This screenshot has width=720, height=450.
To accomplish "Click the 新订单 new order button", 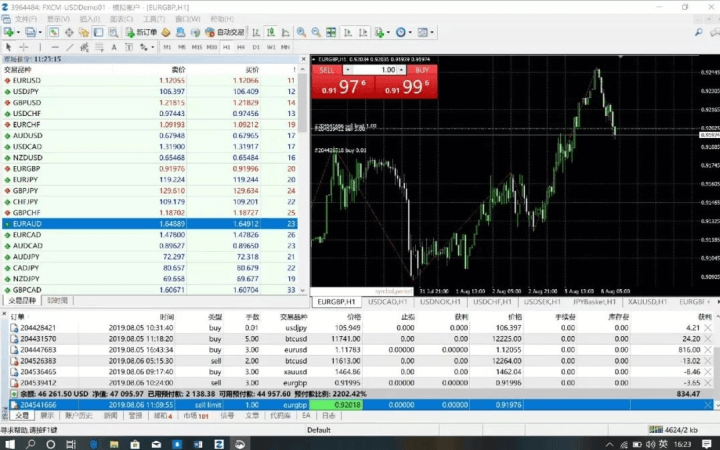I will coord(141,32).
